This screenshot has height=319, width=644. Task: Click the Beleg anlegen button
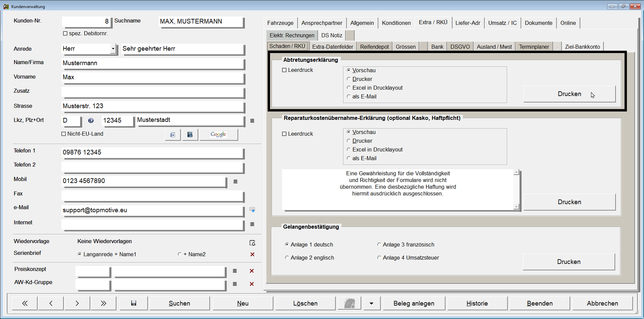414,303
